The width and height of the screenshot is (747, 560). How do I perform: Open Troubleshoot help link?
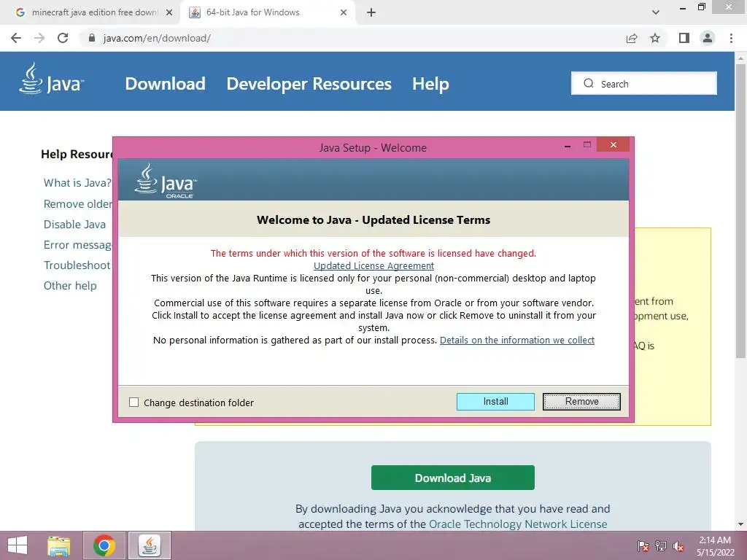77,265
